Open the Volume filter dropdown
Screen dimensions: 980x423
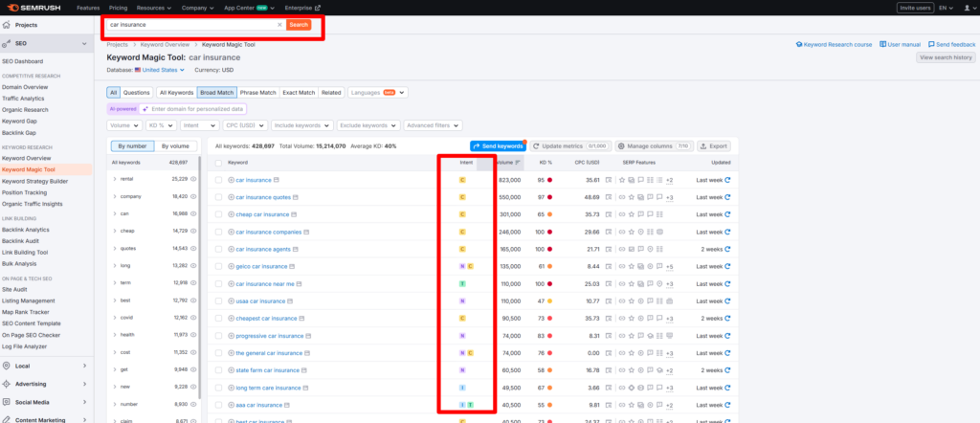(123, 125)
